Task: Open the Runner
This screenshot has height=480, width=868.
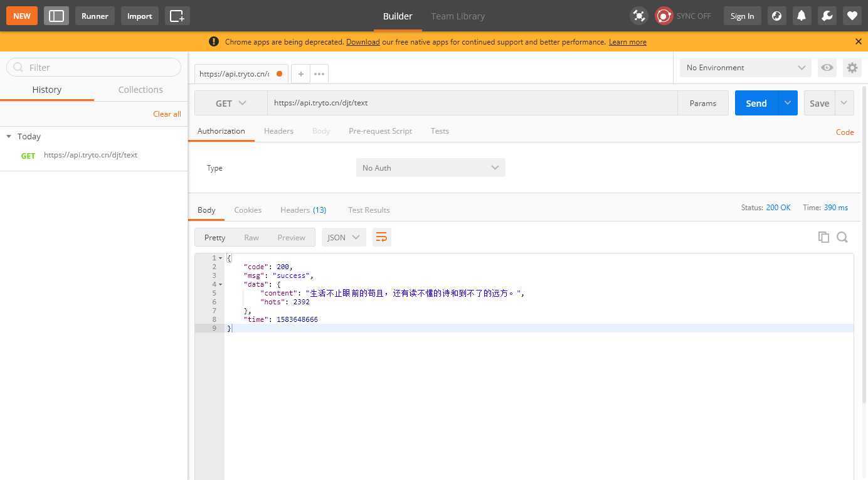Action: pos(95,16)
